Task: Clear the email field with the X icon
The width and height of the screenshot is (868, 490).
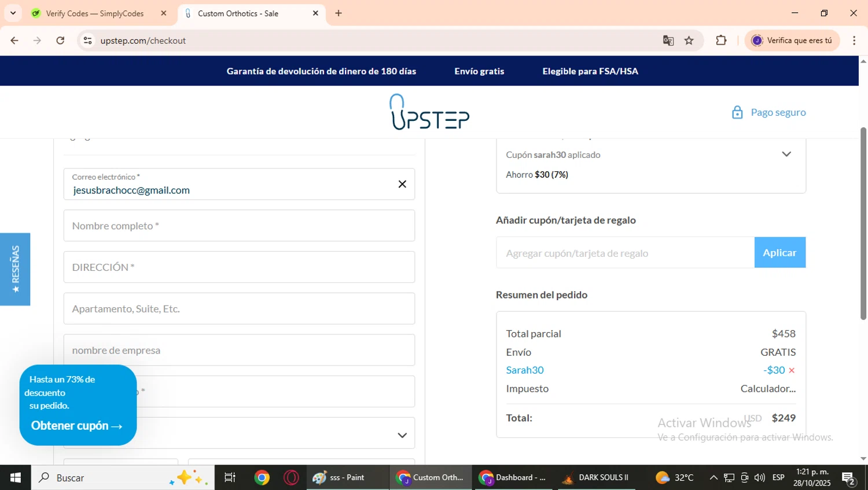Action: click(402, 184)
